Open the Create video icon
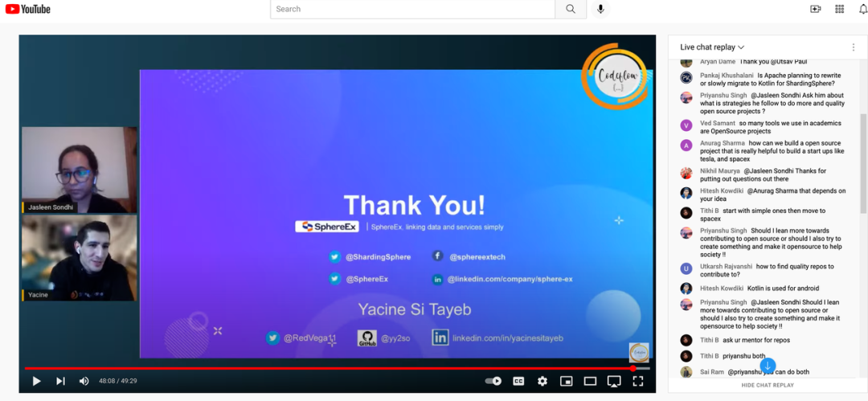 click(x=816, y=9)
